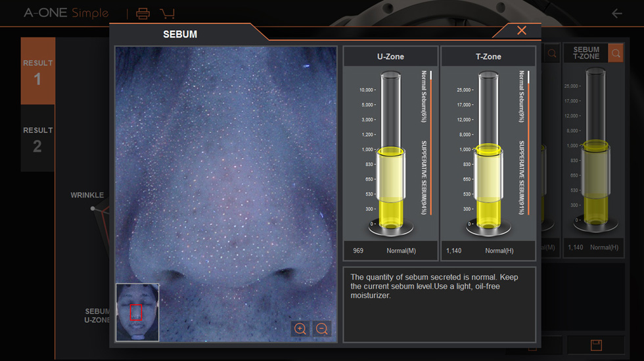Viewport: 644px width, 361px height.
Task: Switch to Result 2 tab
Action: click(37, 139)
